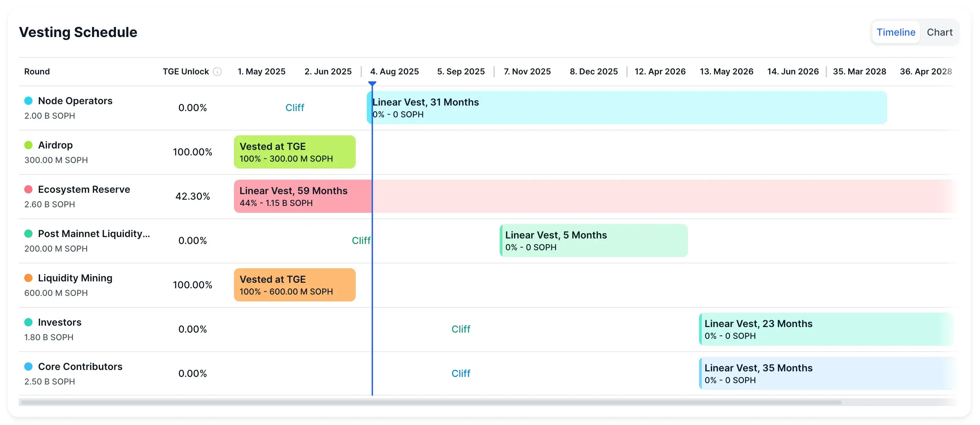Click the Post Mainnet Liquidity round dot

pos(28,233)
